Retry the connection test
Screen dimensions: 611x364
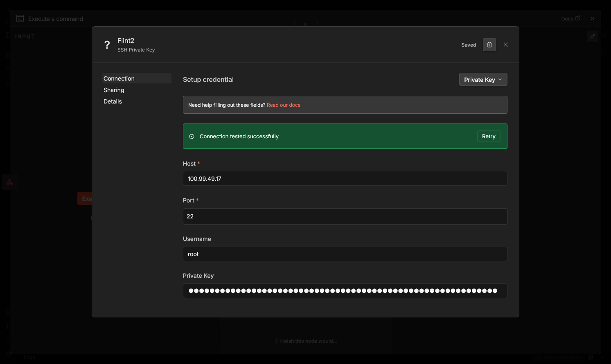[489, 136]
